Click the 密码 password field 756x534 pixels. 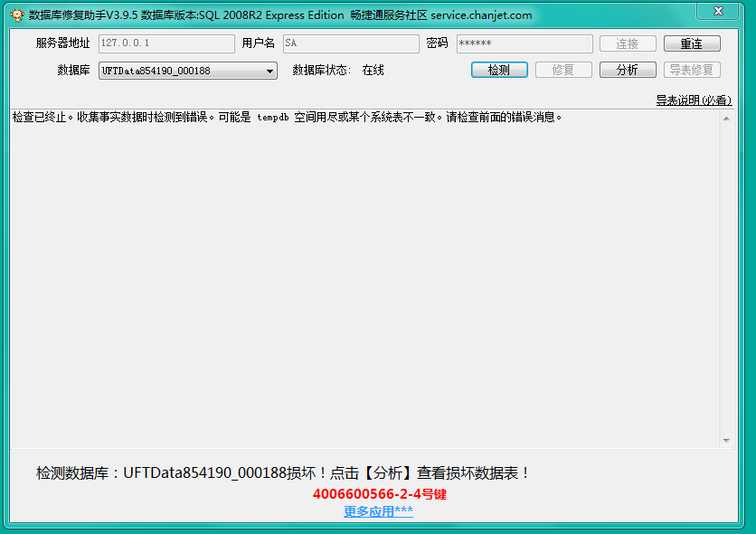524,43
